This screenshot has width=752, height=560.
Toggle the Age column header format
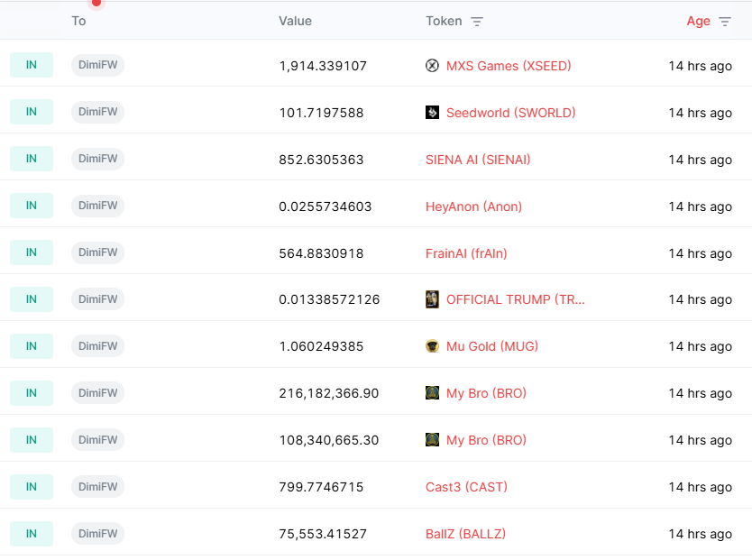tap(698, 21)
